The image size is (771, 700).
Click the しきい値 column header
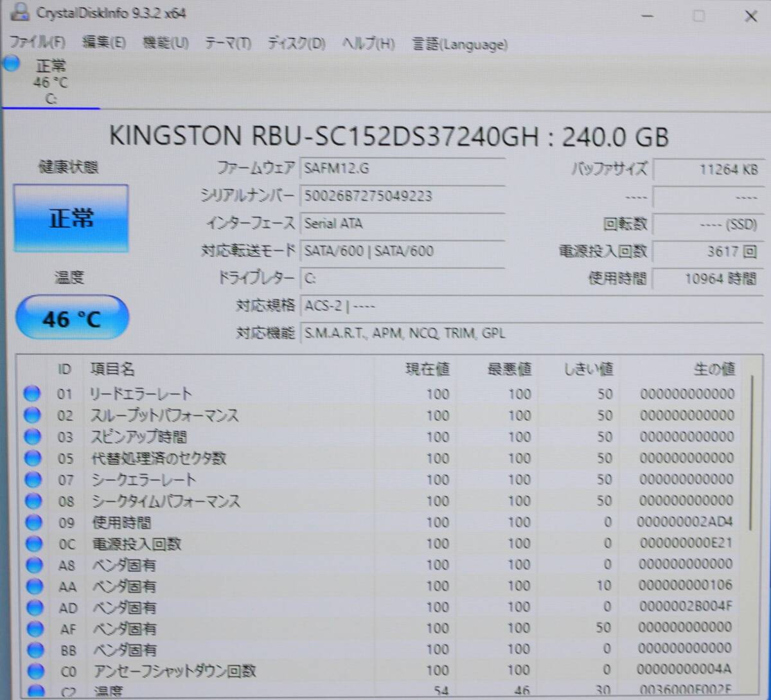coord(589,369)
